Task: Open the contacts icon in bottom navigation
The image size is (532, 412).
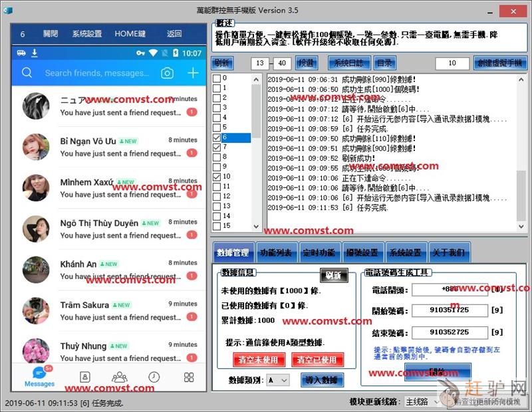Action: 84,377
